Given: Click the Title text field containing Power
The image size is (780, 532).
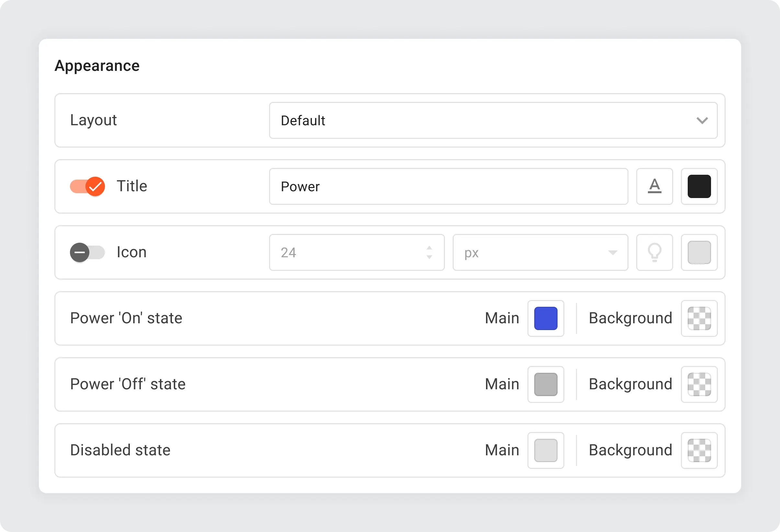Looking at the screenshot, I should 448,186.
